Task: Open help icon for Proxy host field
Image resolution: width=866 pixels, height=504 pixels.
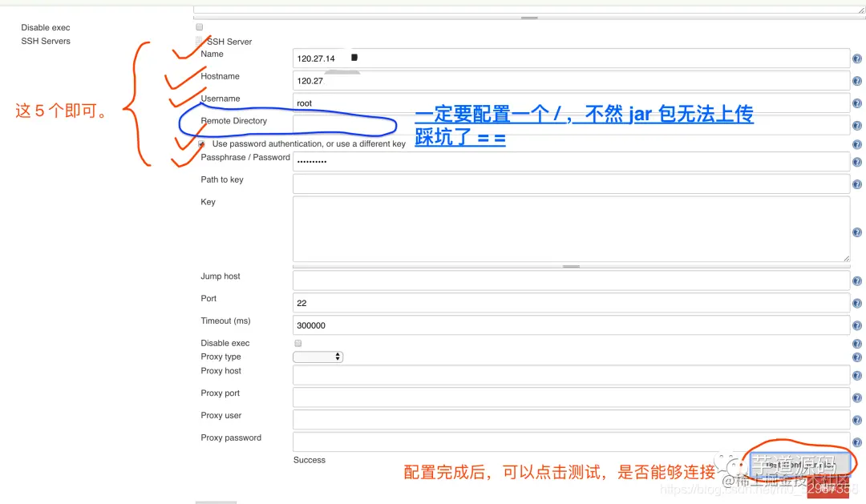Action: tap(856, 376)
